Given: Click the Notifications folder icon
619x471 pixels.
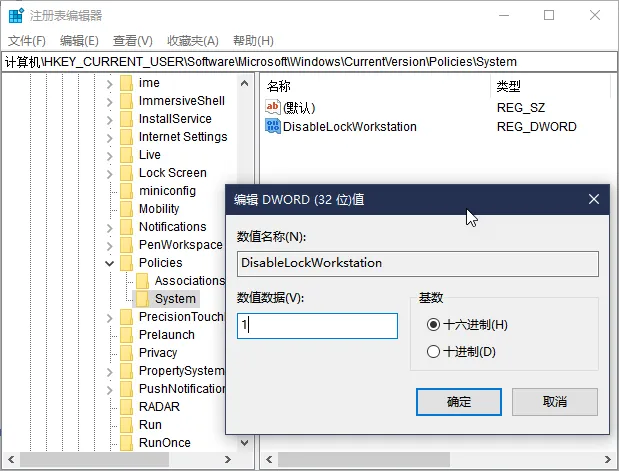Looking at the screenshot, I should point(126,227).
